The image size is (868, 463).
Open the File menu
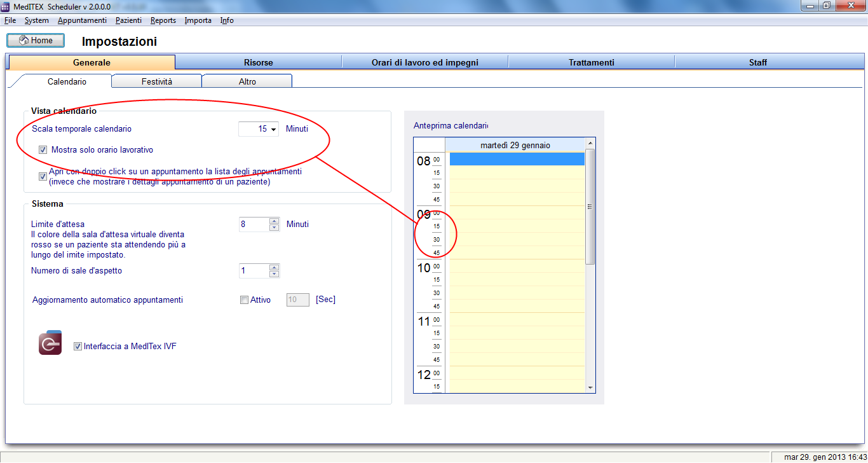point(10,20)
